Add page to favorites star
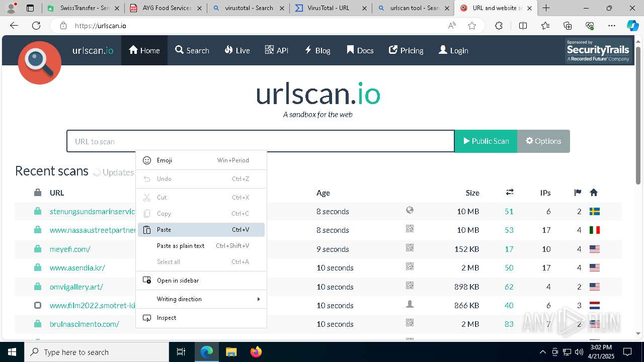The height and width of the screenshot is (362, 644). tap(472, 26)
